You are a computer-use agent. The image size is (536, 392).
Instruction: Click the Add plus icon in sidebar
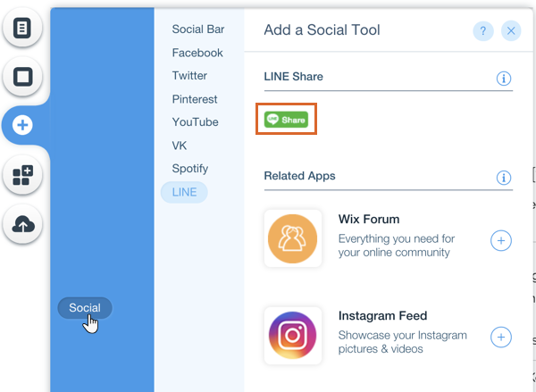click(22, 126)
